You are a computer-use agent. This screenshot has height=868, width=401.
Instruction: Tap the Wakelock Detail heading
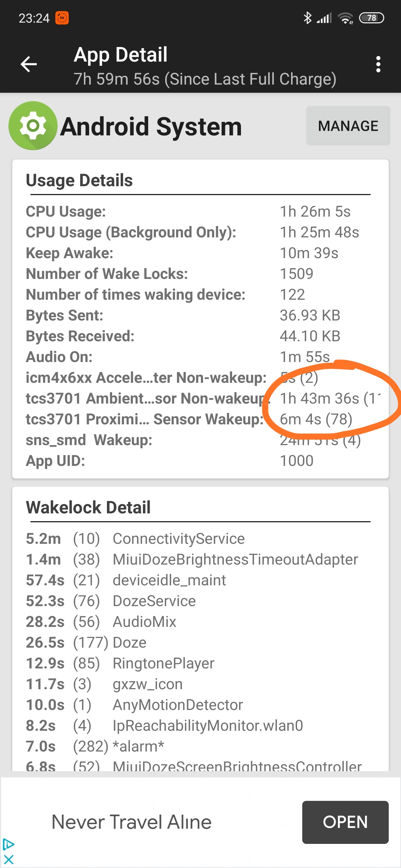click(x=88, y=507)
